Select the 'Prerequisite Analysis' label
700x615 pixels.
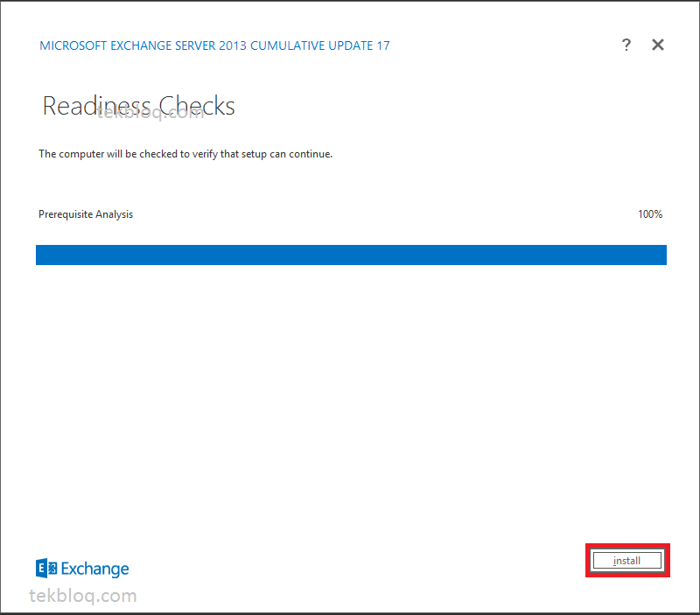pos(86,214)
